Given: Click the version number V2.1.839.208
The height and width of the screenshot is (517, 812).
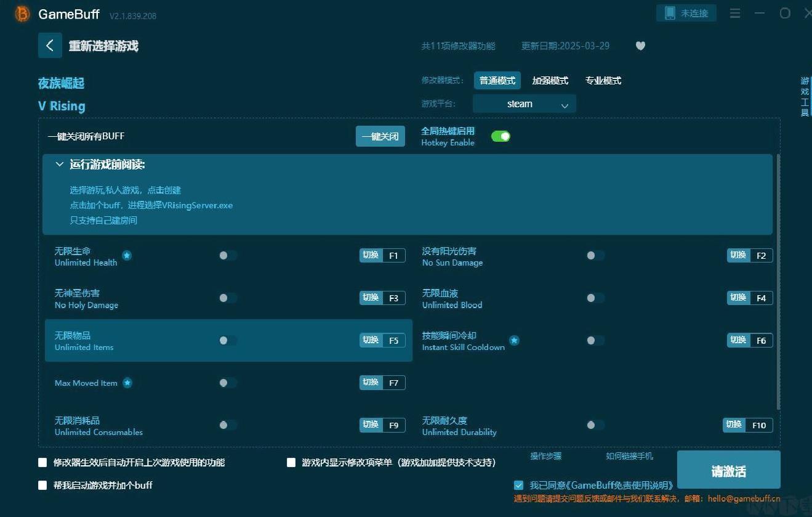Looking at the screenshot, I should coord(133,16).
